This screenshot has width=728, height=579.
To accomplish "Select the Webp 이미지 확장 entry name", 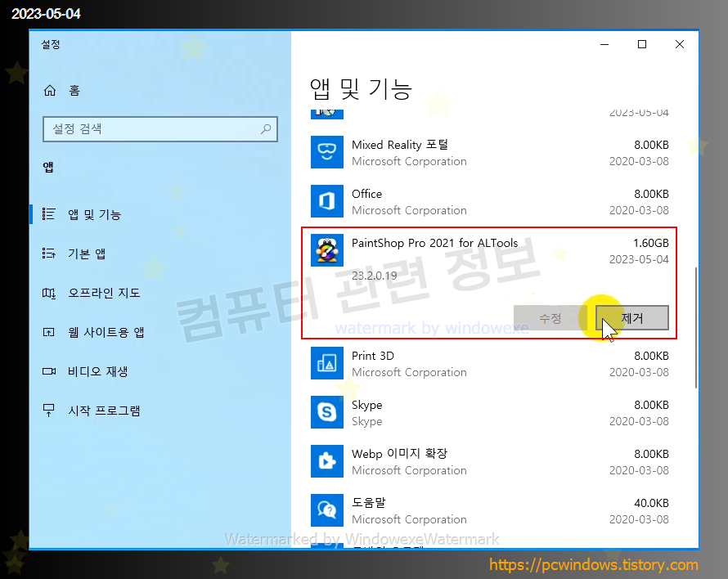I will (399, 454).
